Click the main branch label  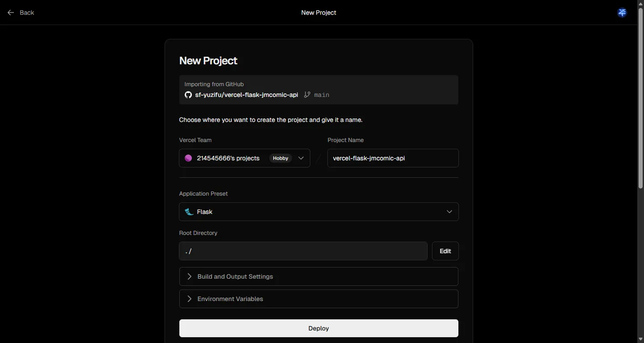click(322, 95)
